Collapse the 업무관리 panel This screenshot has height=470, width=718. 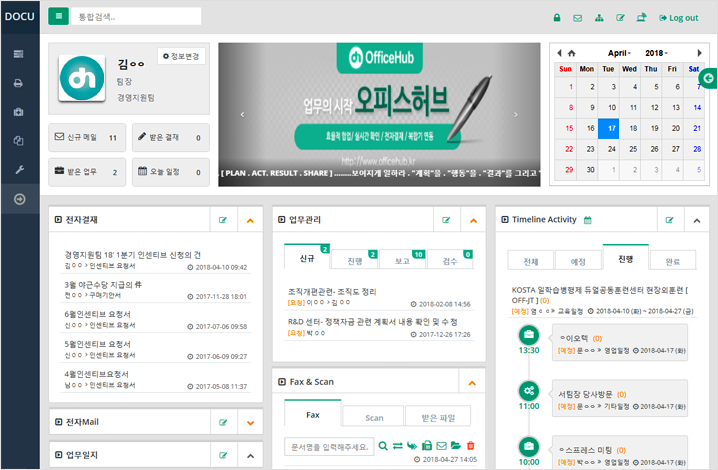tap(473, 220)
